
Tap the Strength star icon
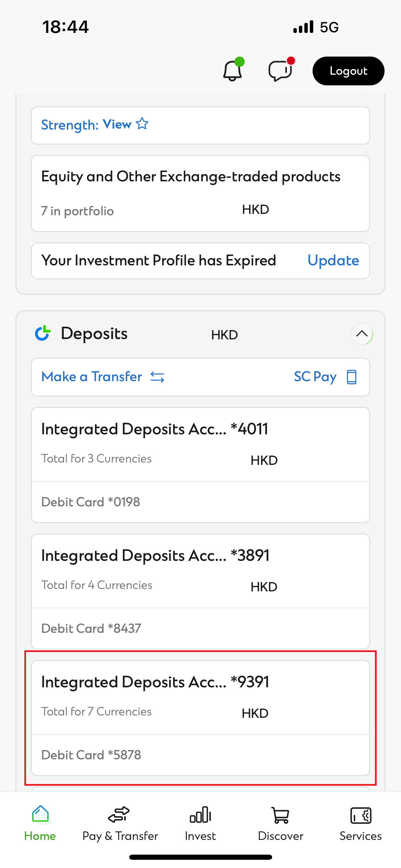pyautogui.click(x=142, y=124)
